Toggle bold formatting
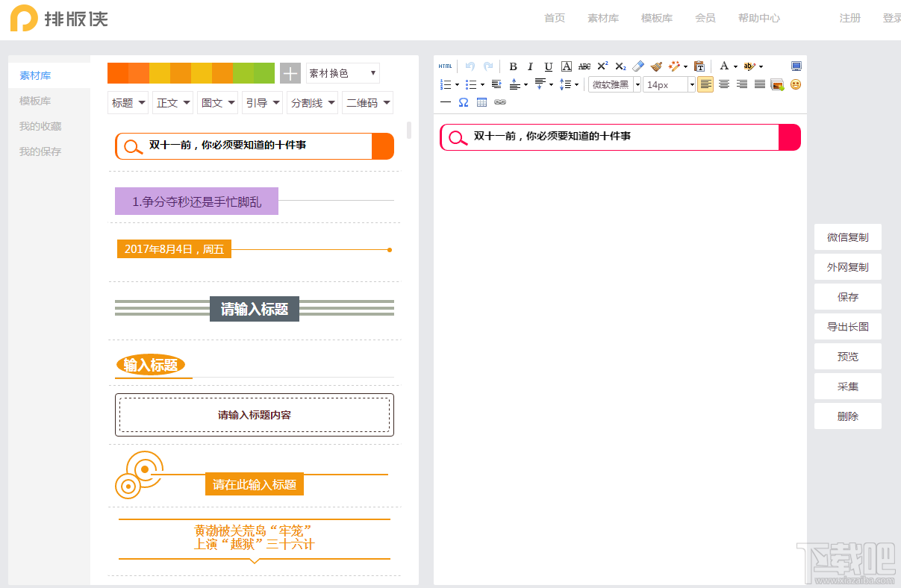This screenshot has height=588, width=901. click(513, 66)
